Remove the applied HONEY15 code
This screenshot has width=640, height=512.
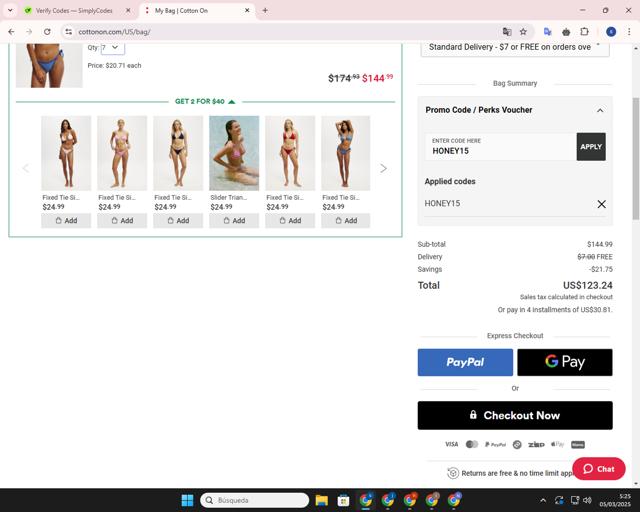(601, 204)
